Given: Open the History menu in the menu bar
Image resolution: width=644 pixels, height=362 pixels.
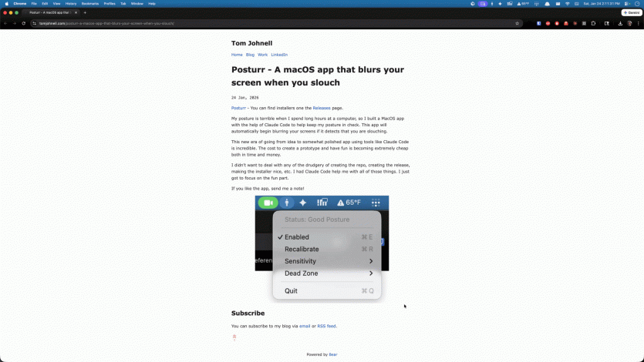Looking at the screenshot, I should coord(71,4).
